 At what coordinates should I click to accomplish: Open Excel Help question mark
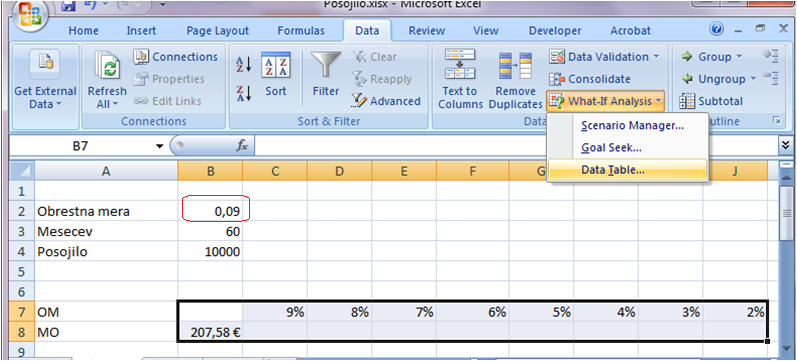coord(717,29)
